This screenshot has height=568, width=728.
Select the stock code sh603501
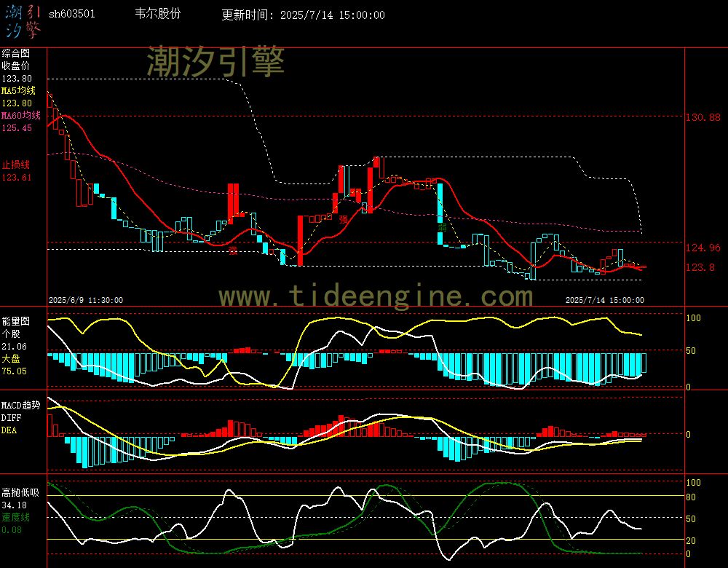(x=72, y=14)
